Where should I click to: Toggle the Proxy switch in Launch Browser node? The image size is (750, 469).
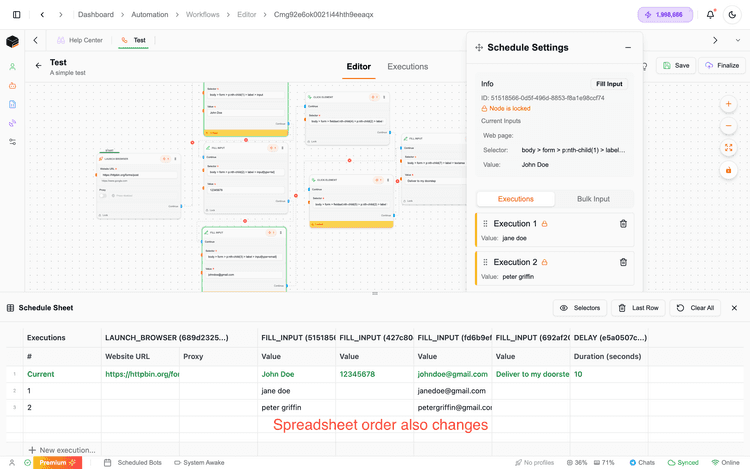[x=103, y=196]
